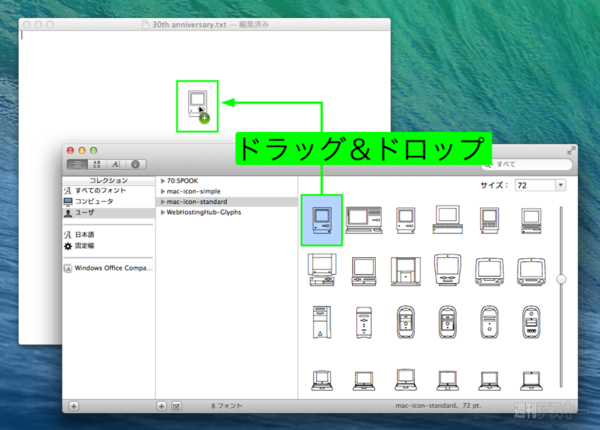The height and width of the screenshot is (430, 600).
Task: Select the square-edged beige tower glyph
Action: [x=321, y=322]
